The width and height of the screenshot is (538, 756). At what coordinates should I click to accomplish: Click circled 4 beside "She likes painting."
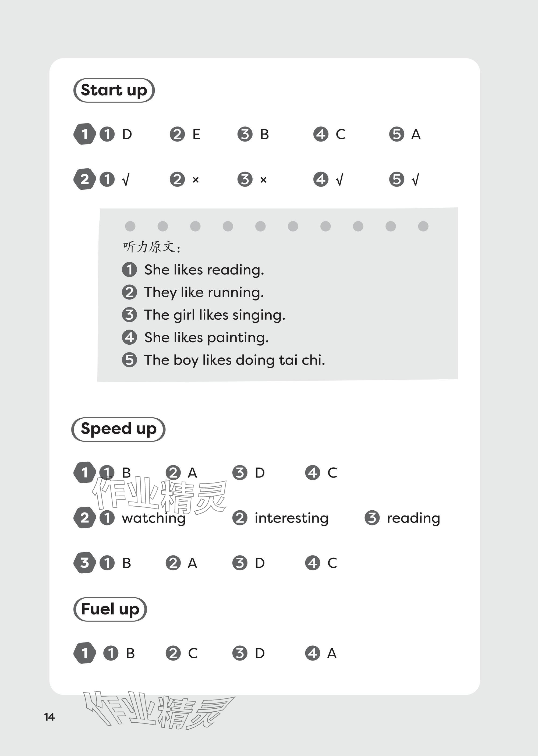(129, 337)
